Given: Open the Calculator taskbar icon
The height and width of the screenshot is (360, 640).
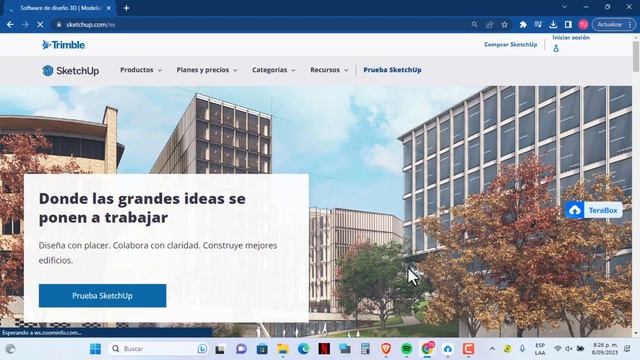Looking at the screenshot, I should tap(365, 349).
